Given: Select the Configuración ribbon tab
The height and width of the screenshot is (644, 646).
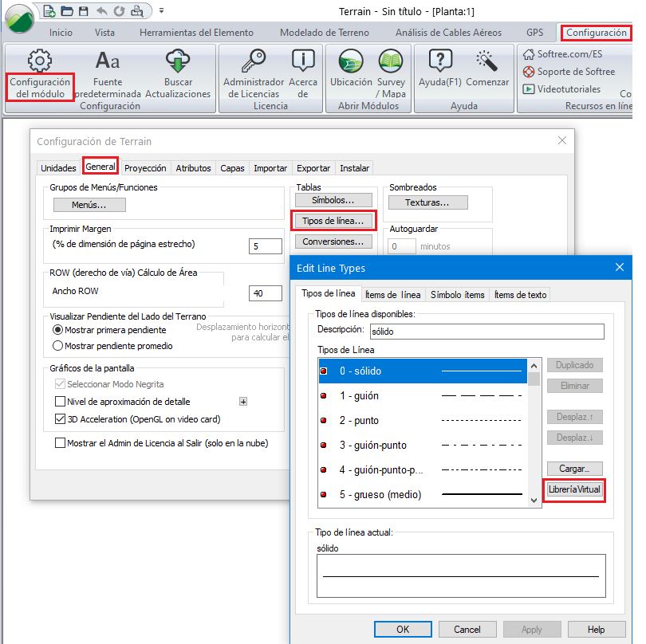Looking at the screenshot, I should [x=596, y=33].
